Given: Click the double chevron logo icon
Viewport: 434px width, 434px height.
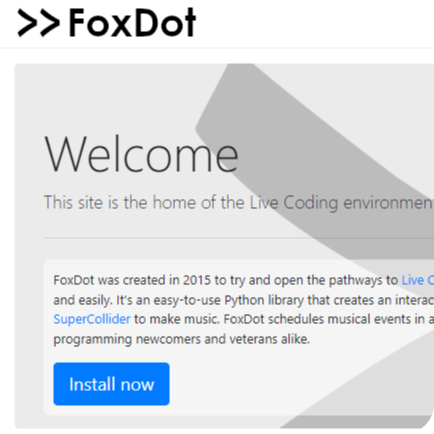Looking at the screenshot, I should click(x=39, y=23).
